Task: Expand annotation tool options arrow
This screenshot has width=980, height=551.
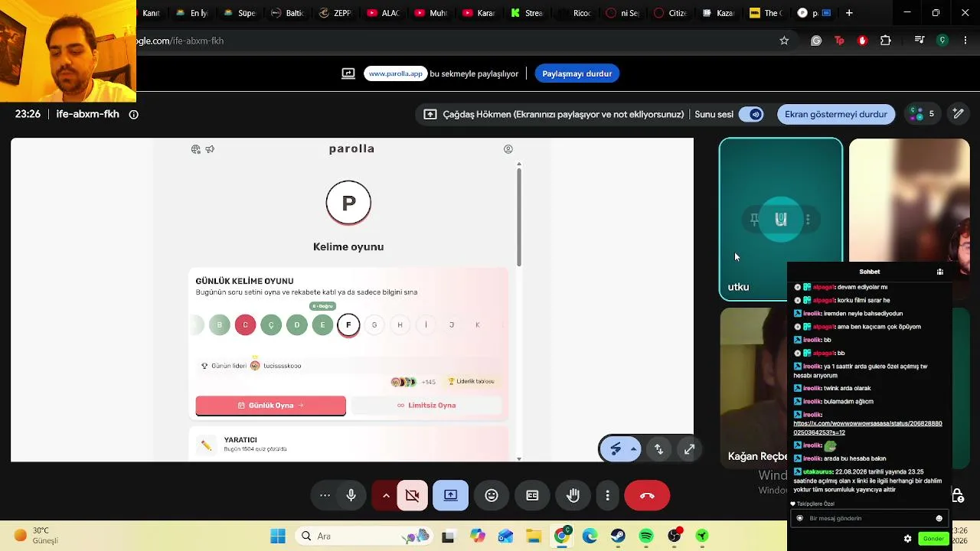Action: [633, 449]
